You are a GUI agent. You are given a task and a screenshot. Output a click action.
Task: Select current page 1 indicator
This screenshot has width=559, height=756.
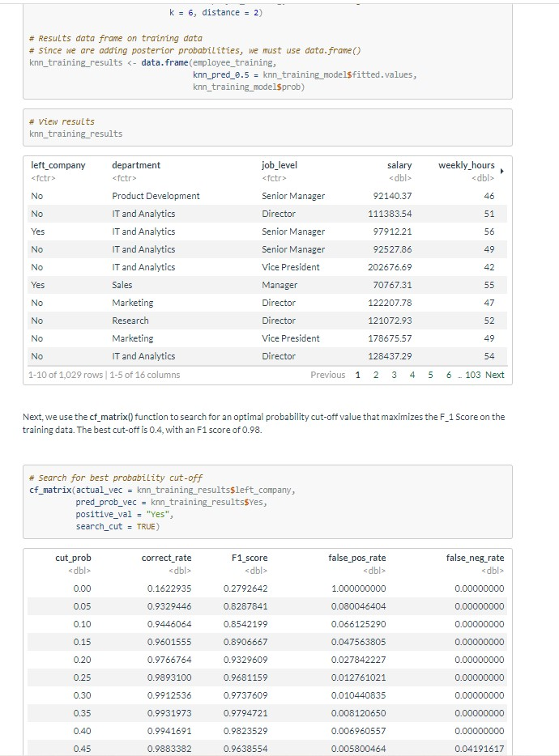pos(358,375)
